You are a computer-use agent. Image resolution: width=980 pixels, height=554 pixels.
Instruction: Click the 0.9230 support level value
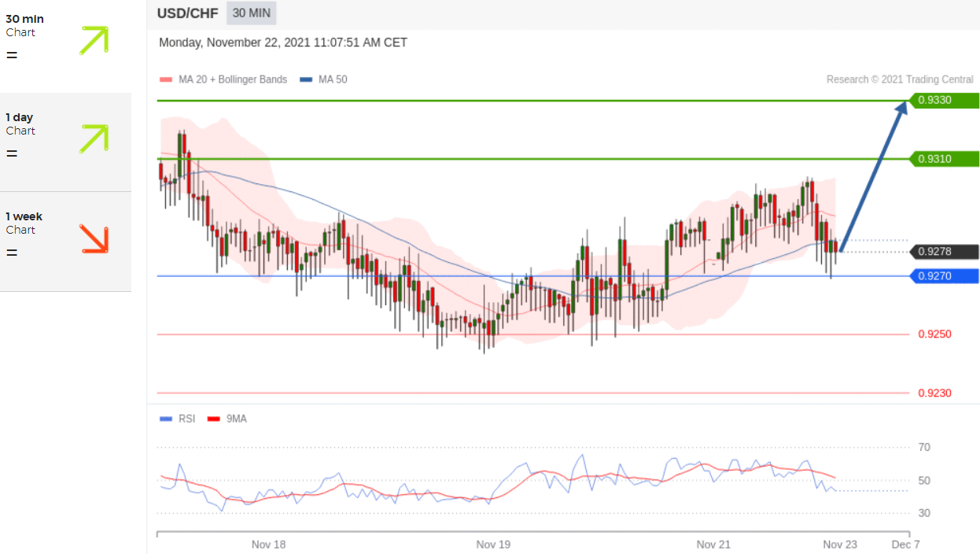point(934,393)
